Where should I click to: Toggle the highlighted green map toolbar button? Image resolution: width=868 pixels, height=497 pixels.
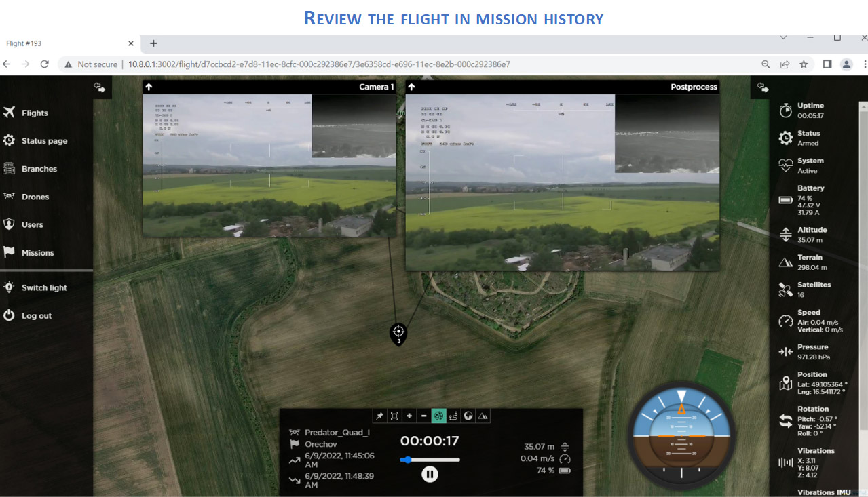click(438, 416)
